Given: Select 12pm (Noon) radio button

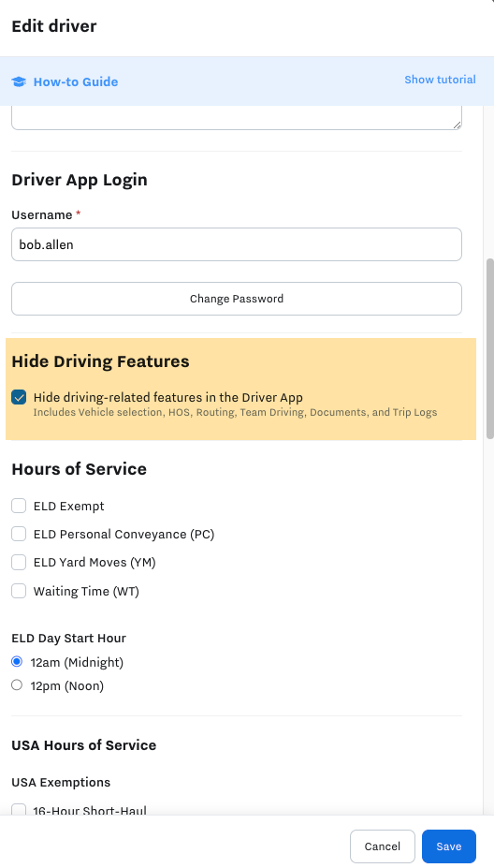Looking at the screenshot, I should pyautogui.click(x=17, y=685).
